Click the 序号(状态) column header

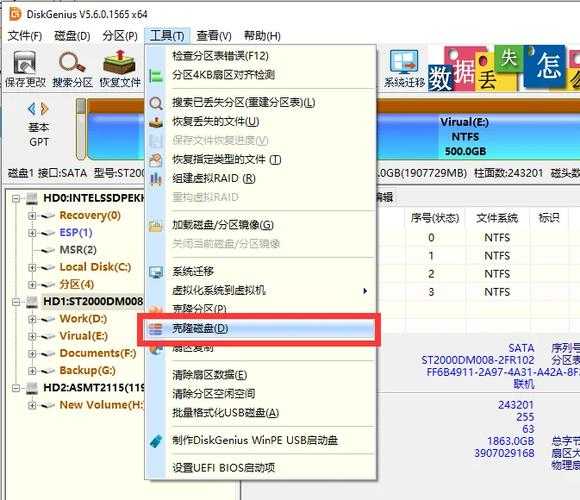[435, 218]
